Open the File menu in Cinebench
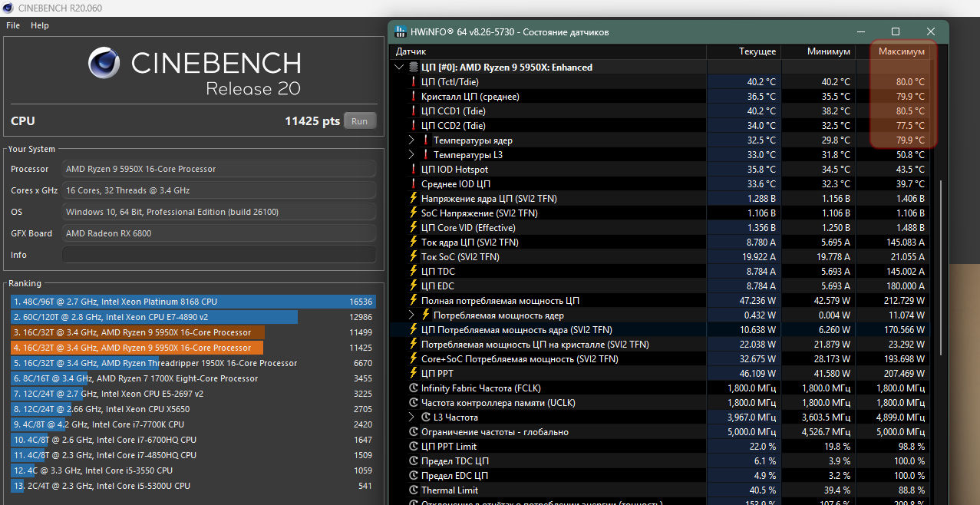 pos(13,25)
